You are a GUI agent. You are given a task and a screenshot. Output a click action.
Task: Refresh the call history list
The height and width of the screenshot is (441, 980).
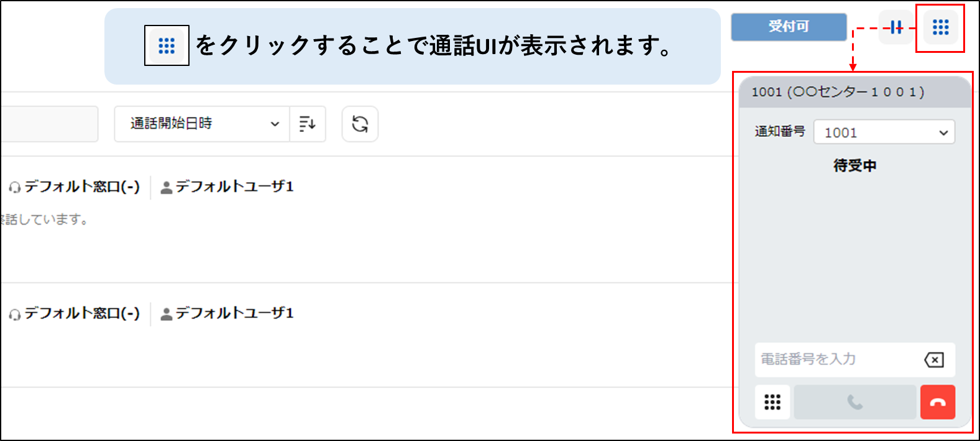click(360, 124)
